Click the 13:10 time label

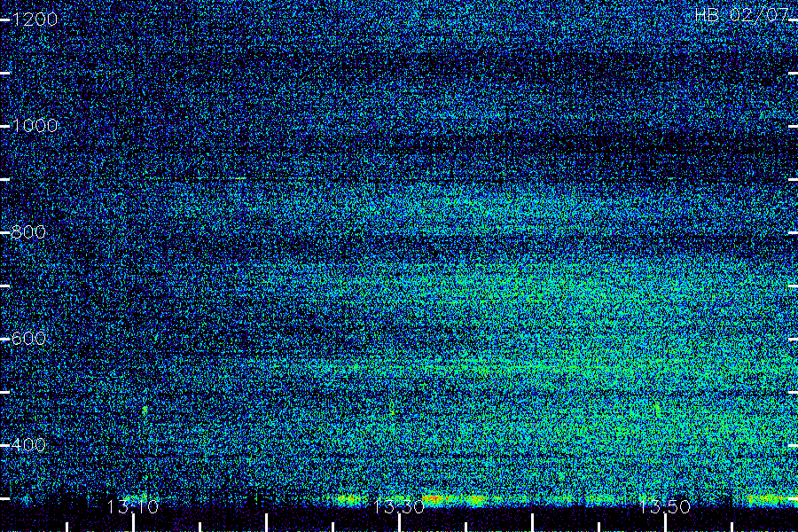(132, 506)
